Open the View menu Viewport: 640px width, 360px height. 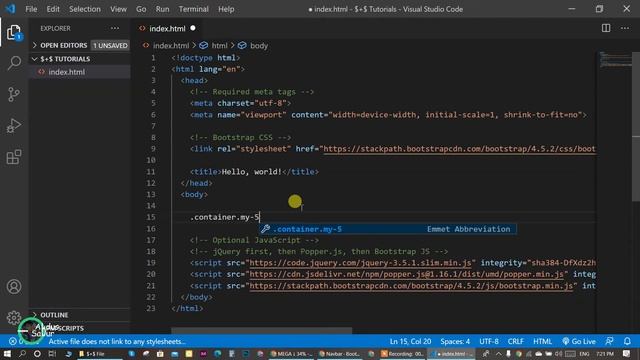pyautogui.click(x=118, y=9)
